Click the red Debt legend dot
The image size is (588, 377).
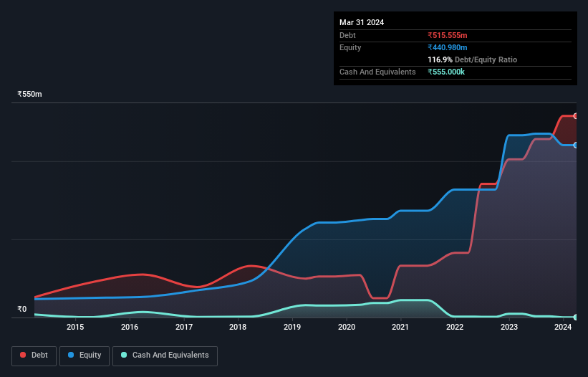click(x=23, y=355)
